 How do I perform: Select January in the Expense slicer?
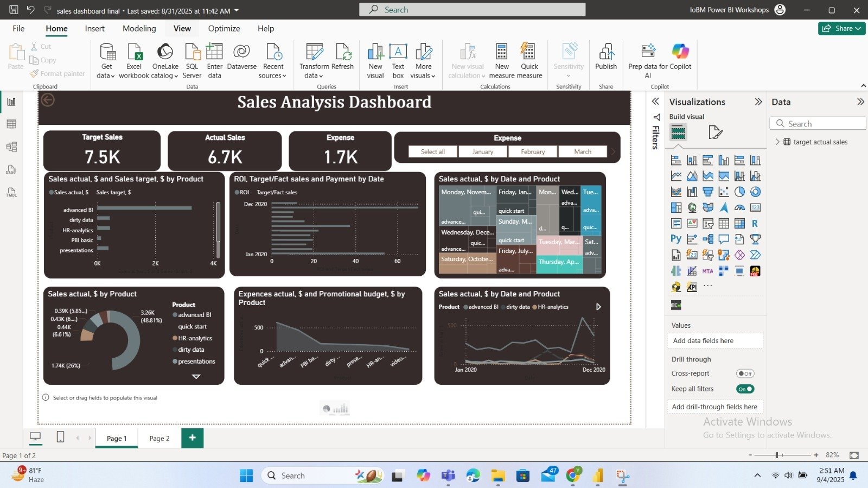pos(482,152)
